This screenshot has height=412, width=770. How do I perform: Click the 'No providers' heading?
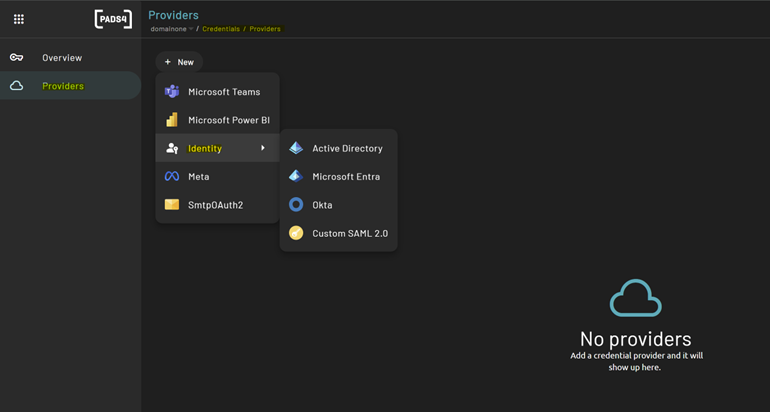pyautogui.click(x=635, y=339)
